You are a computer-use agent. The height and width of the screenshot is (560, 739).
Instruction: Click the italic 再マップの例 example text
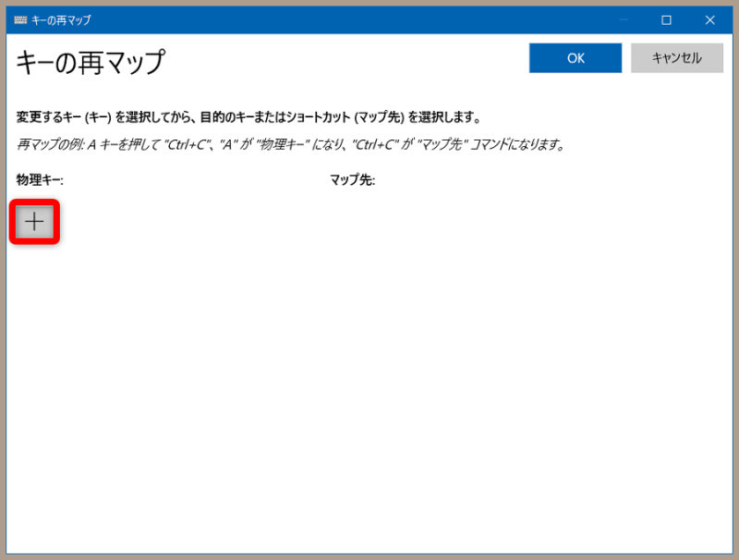[x=291, y=144]
